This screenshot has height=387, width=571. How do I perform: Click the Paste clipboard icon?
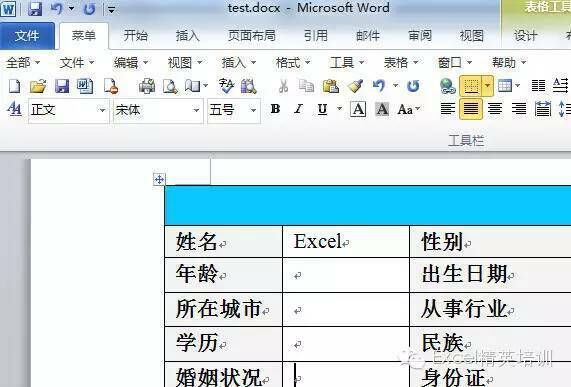(x=331, y=86)
